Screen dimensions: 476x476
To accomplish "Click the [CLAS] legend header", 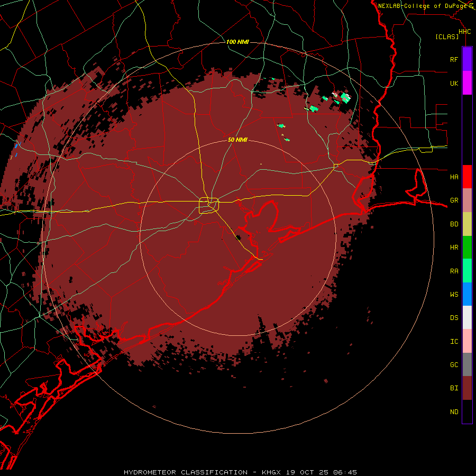I will (447, 37).
